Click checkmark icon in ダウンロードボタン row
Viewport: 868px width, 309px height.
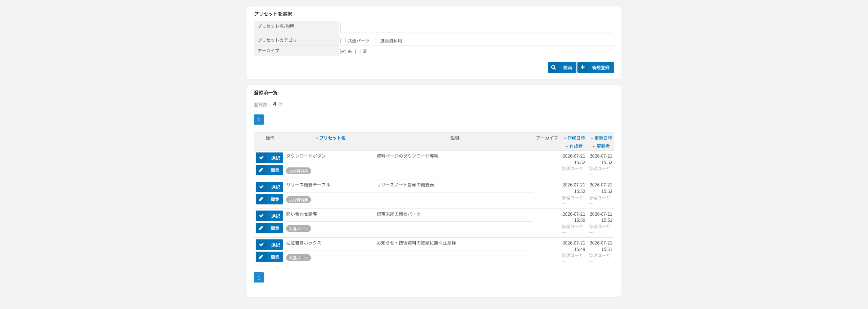(261, 158)
